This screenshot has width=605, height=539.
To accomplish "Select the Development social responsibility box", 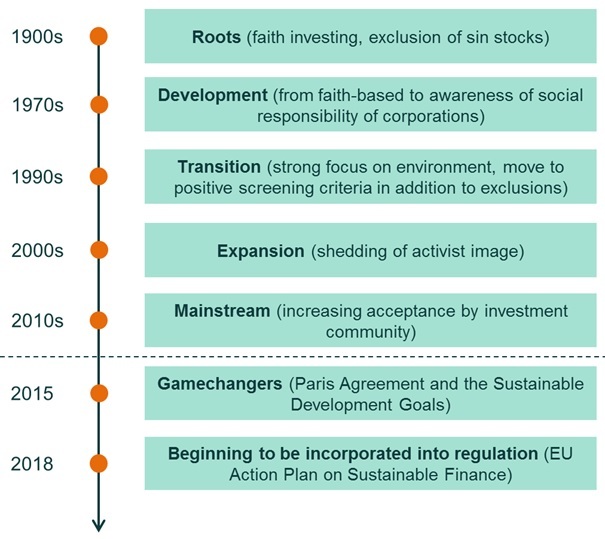I will tap(370, 104).
